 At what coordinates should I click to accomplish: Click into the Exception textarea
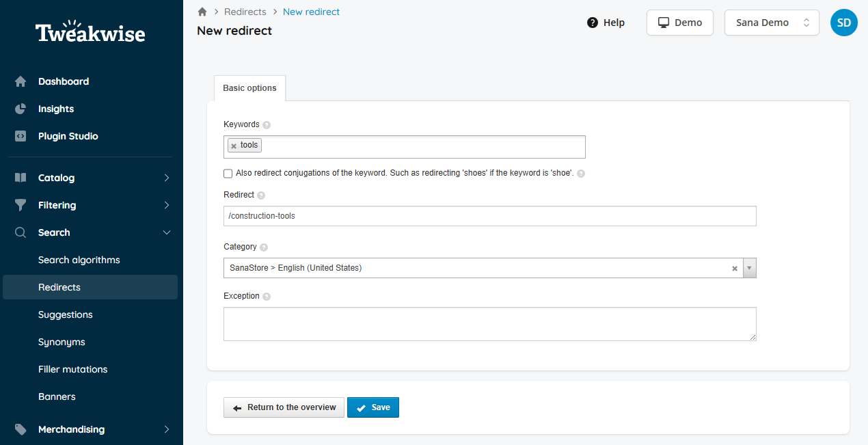pos(490,324)
